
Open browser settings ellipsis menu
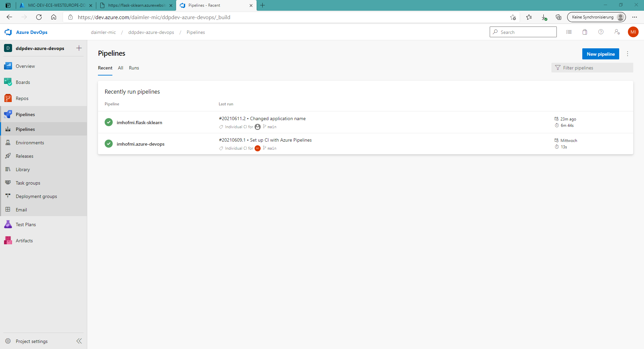tap(635, 17)
